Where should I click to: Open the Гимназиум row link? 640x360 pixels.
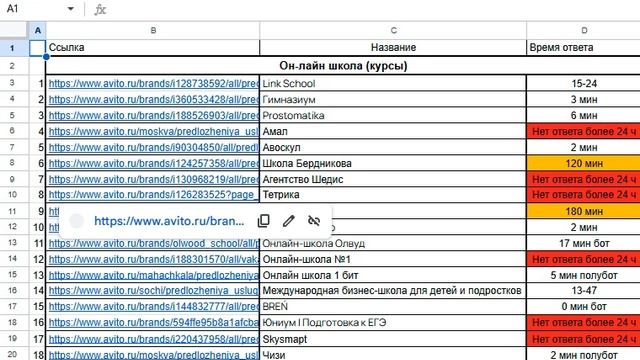point(153,100)
